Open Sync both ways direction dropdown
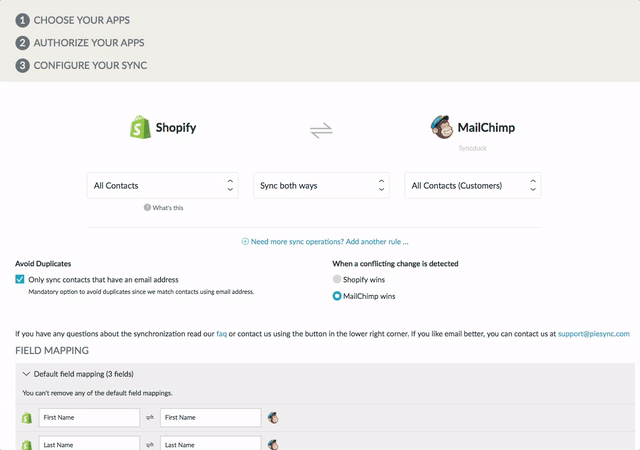This screenshot has height=450, width=640. pyautogui.click(x=321, y=185)
